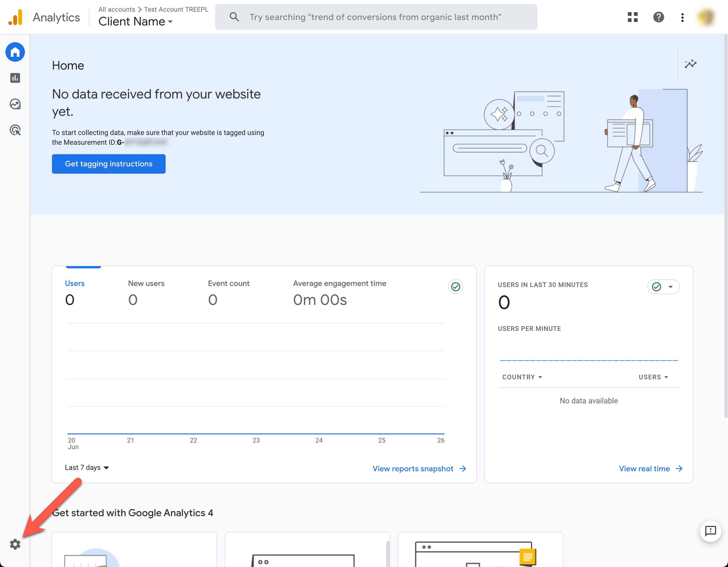Open View real time link

(644, 469)
